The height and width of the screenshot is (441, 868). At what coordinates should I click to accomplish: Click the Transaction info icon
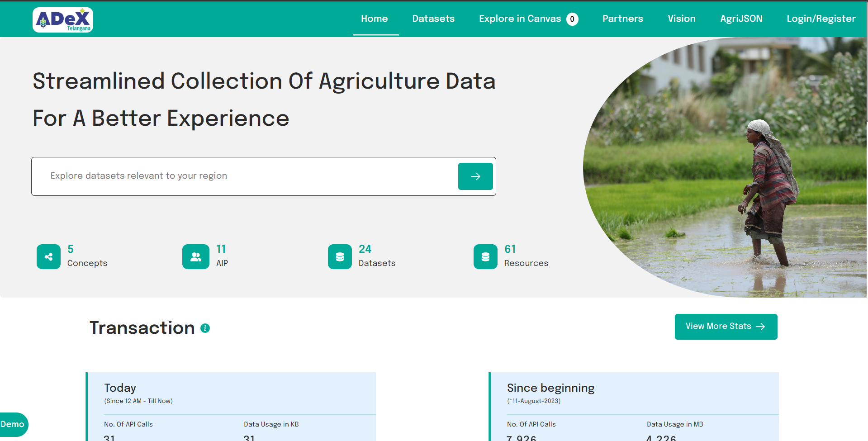coord(205,328)
